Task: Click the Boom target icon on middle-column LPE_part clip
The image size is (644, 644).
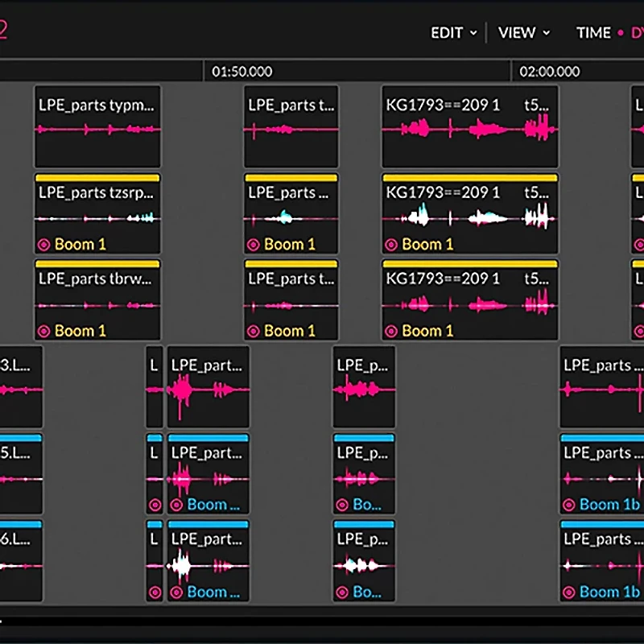Action: click(175, 505)
